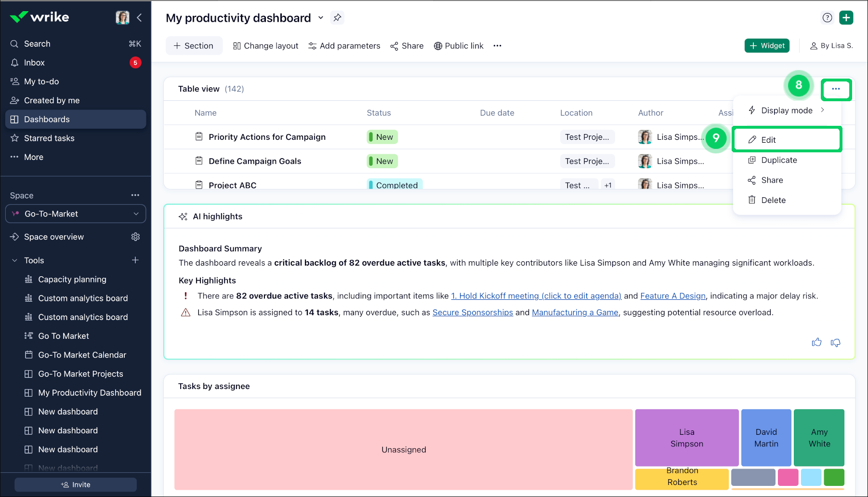Open the Secure Sponsorships link
Screen dimensions: 868x497
tap(473, 312)
